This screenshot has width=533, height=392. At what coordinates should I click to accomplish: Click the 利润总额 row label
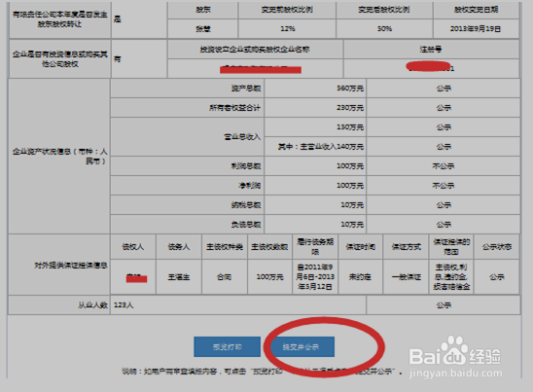[246, 166]
